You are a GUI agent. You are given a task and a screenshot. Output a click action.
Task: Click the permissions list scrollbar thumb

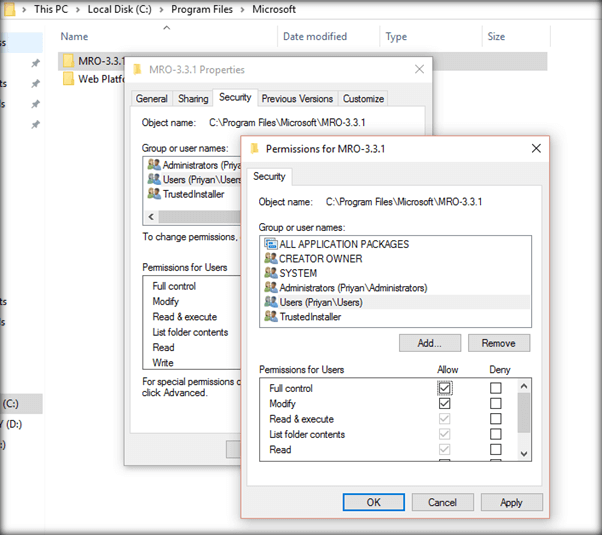(x=524, y=413)
